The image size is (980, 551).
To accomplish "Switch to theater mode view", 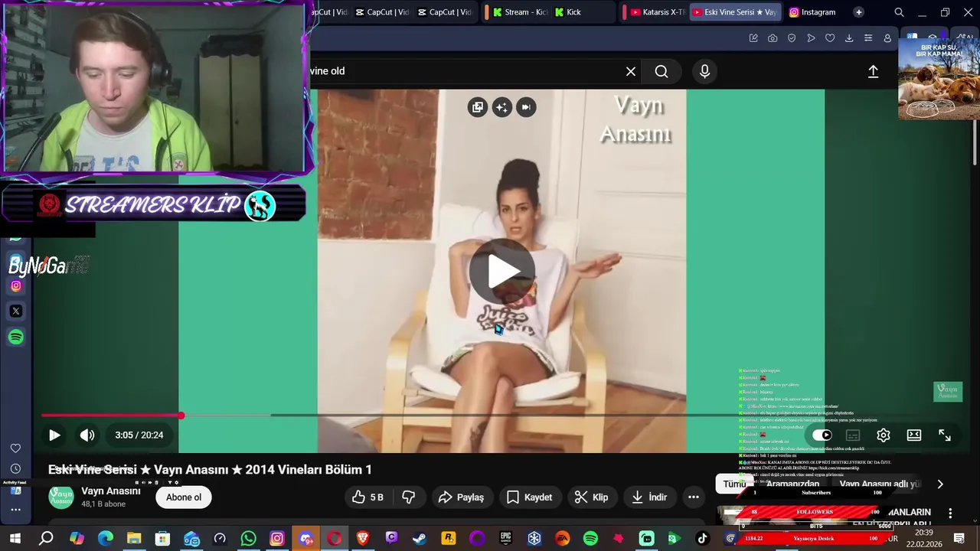I will (914, 435).
